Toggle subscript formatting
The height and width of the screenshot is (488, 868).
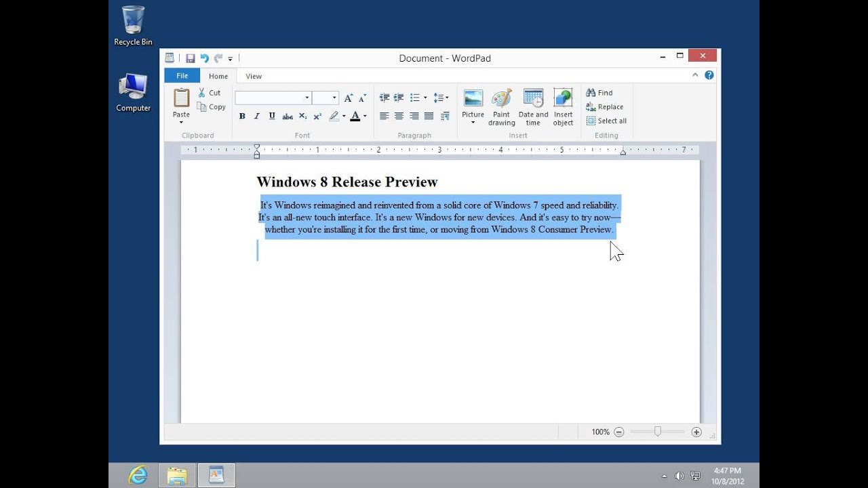pyautogui.click(x=302, y=117)
